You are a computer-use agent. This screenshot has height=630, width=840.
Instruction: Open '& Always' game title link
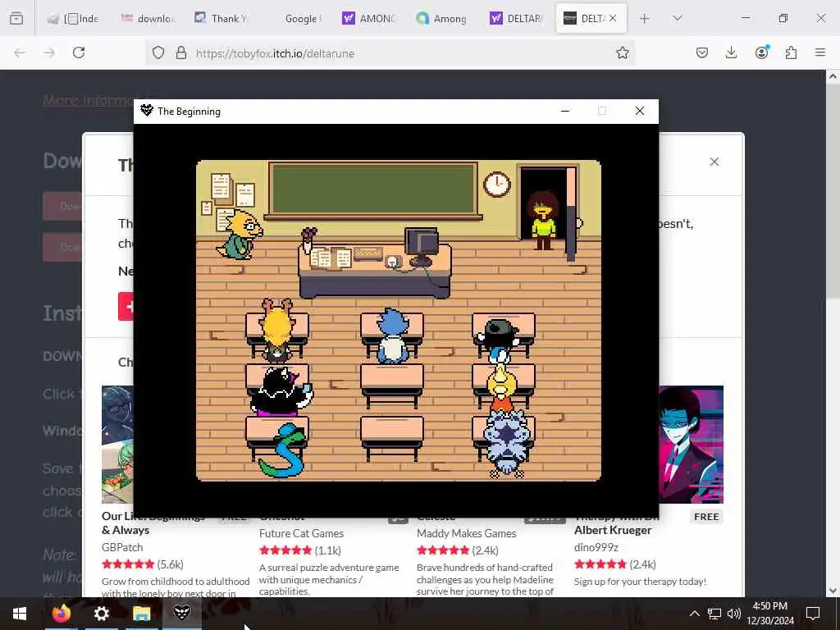tap(126, 530)
